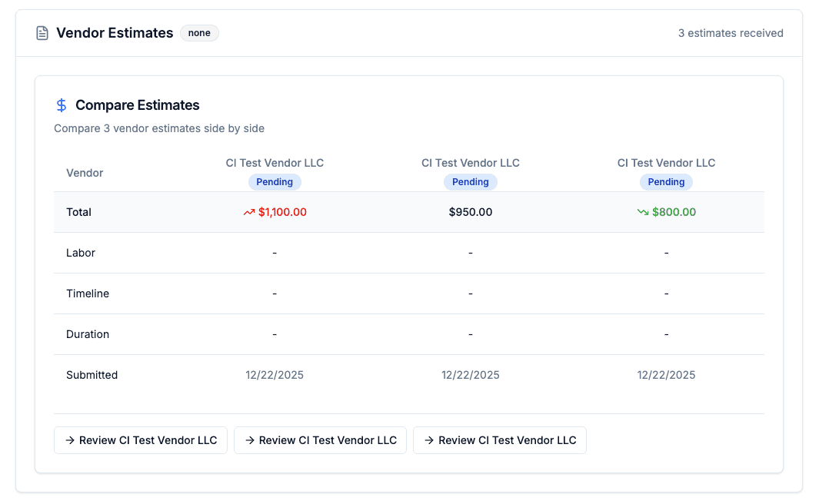This screenshot has height=504, width=819.
Task: Select the leftmost CI Test Vendor LLC column header
Action: (275, 163)
